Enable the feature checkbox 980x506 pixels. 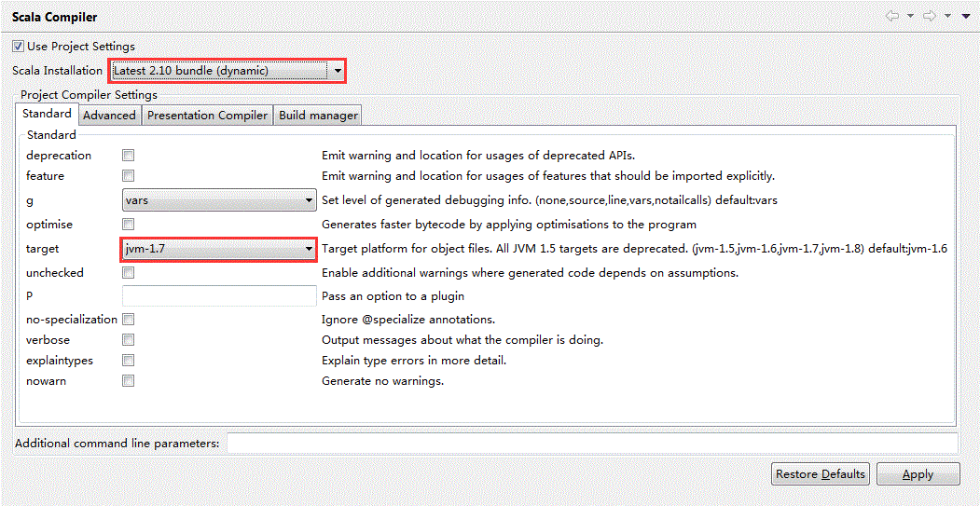[128, 175]
